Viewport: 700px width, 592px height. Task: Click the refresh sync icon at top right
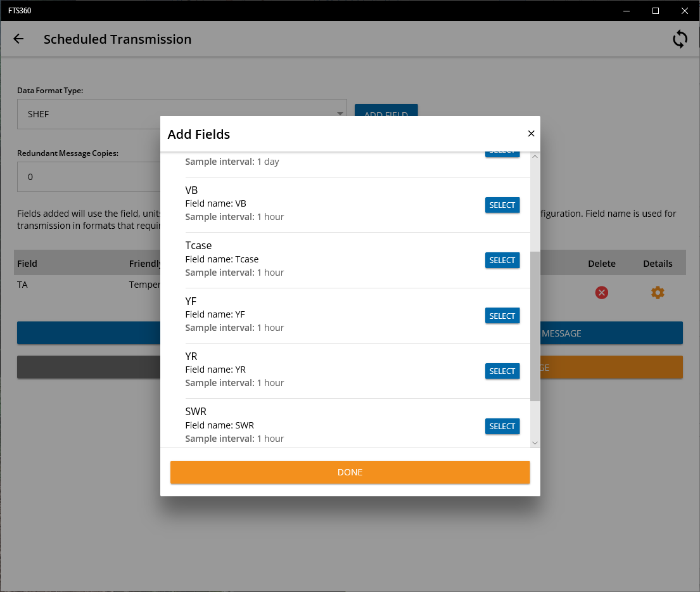[x=680, y=39]
